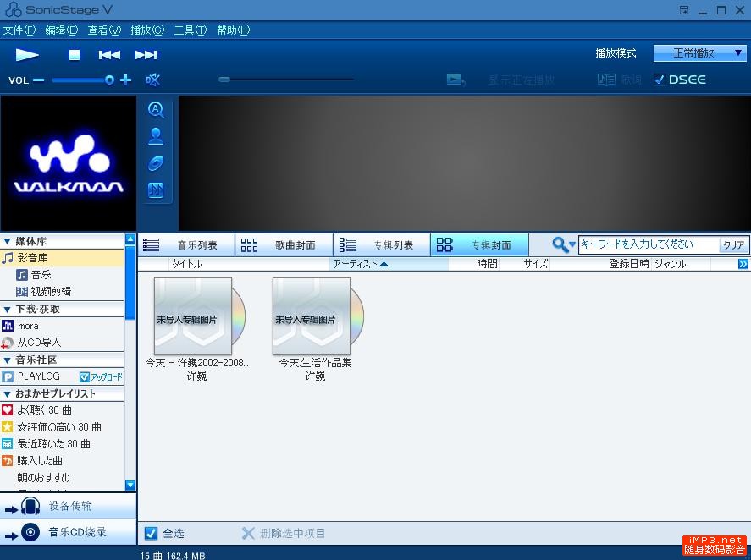This screenshot has height=560, width=751.
Task: Expand more columns with the double arrow
Action: pos(743,264)
